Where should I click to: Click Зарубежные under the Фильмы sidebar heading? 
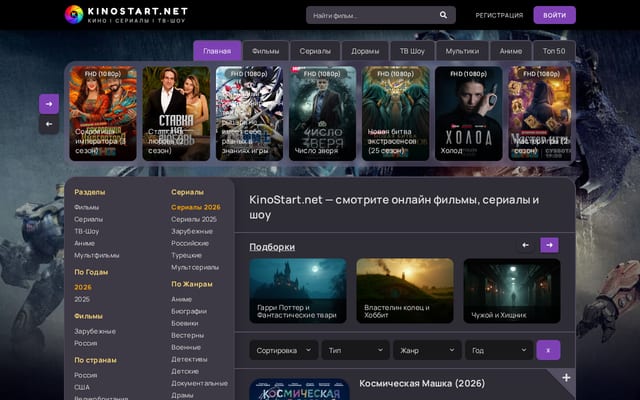pos(95,331)
